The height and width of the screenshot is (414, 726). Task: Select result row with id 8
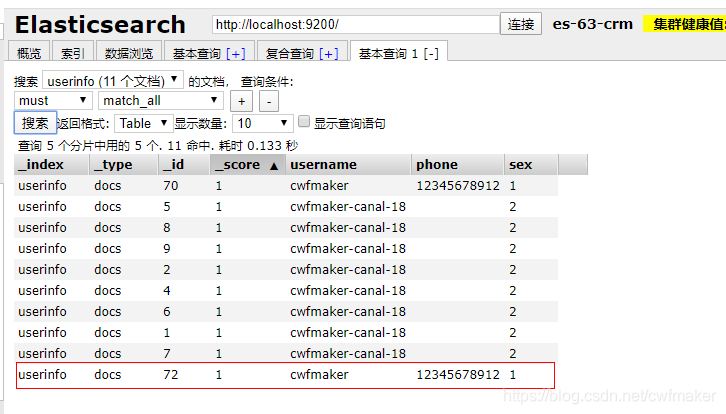tap(286, 228)
